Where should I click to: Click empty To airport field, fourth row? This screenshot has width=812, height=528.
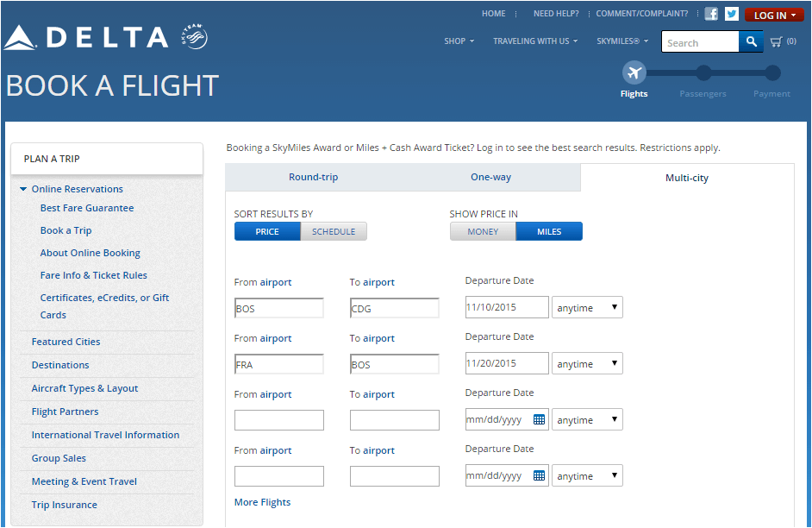pyautogui.click(x=395, y=476)
